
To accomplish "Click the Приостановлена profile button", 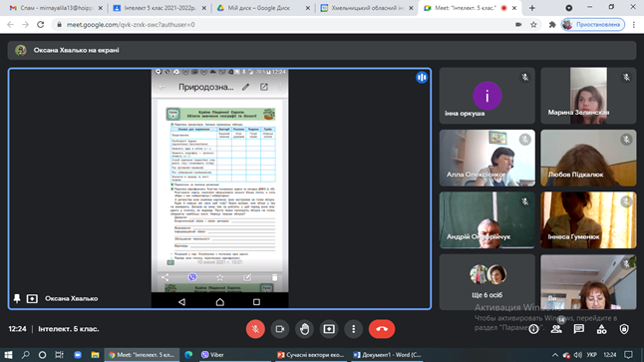I will tap(593, 25).
